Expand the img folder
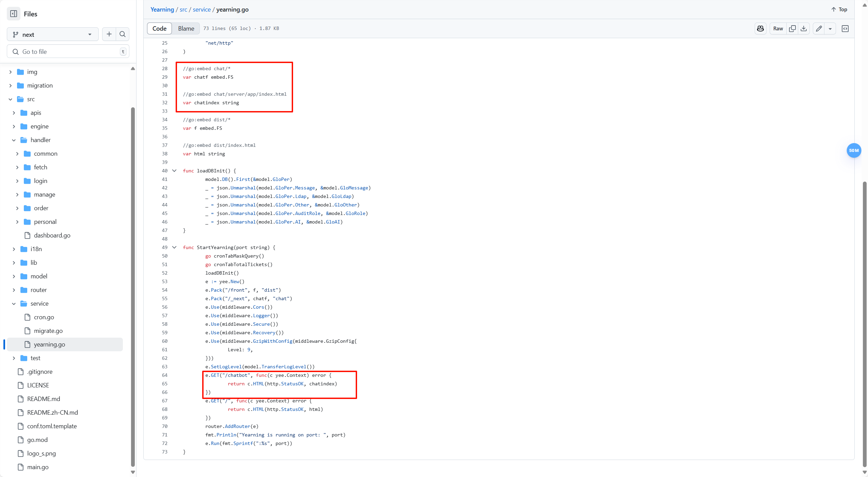This screenshot has width=868, height=477. coord(11,72)
